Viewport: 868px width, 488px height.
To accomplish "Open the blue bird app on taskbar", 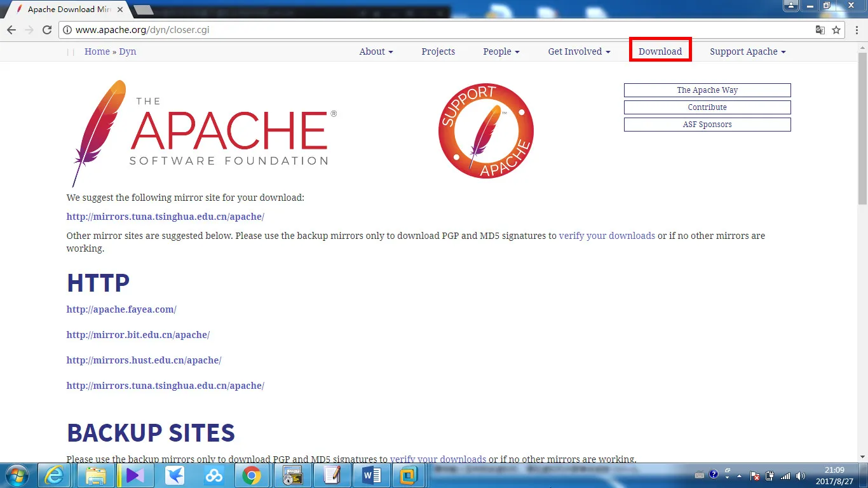I will point(175,475).
